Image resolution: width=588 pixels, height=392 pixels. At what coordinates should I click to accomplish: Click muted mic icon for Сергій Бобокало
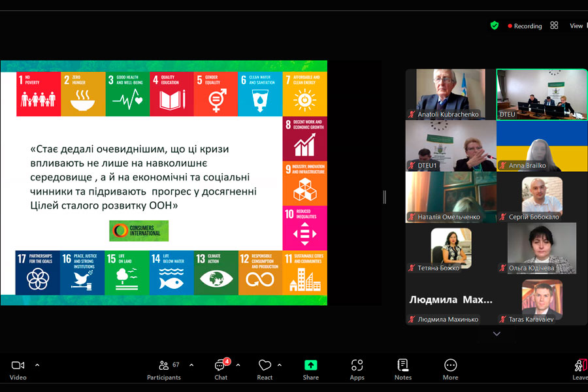503,217
